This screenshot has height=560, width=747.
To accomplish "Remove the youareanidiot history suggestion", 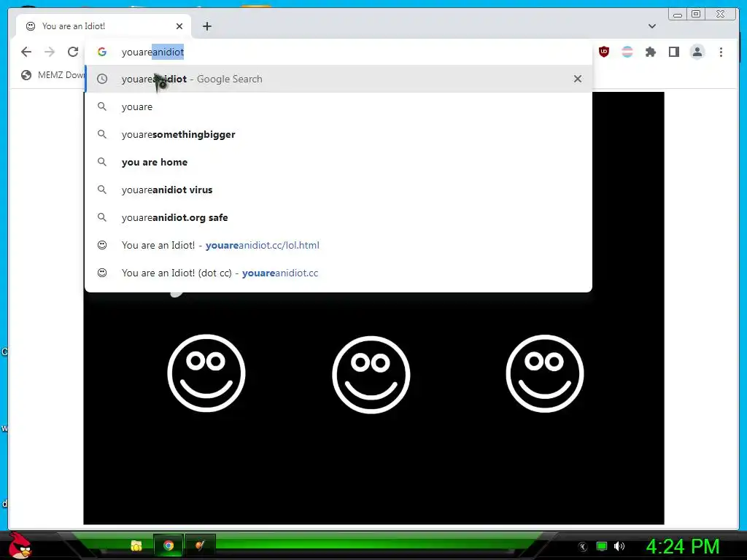I will pyautogui.click(x=578, y=79).
